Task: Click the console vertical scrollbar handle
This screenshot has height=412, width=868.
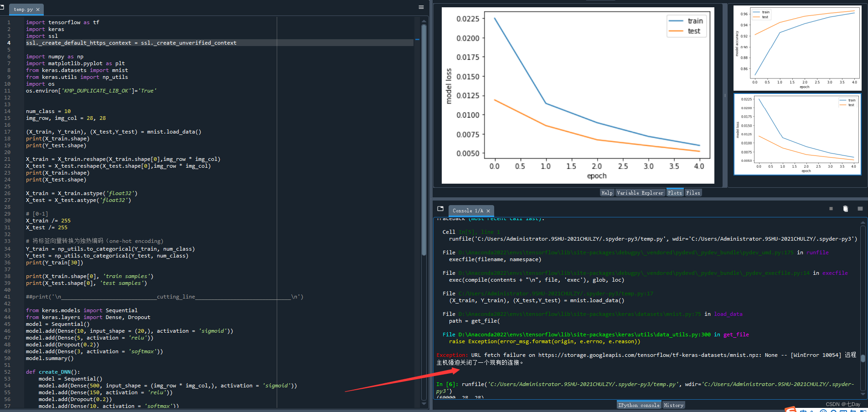Action: point(863,358)
